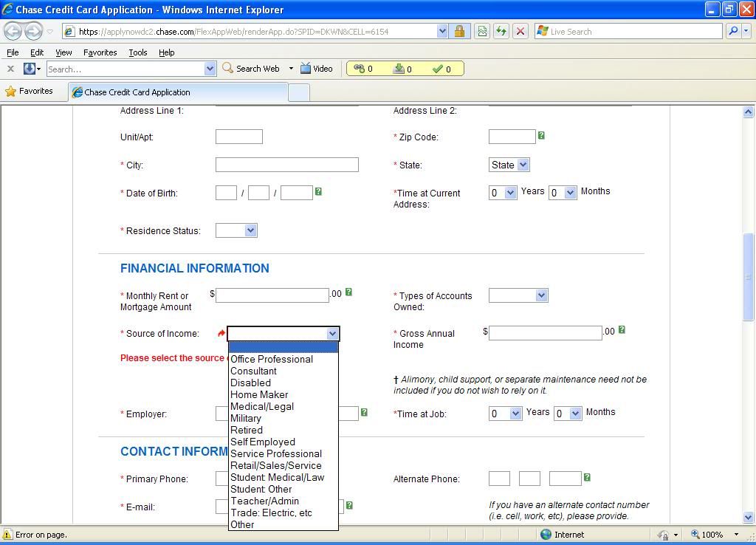Click help icon beside Date of Birth
Screen dimensions: 756x545
[318, 191]
